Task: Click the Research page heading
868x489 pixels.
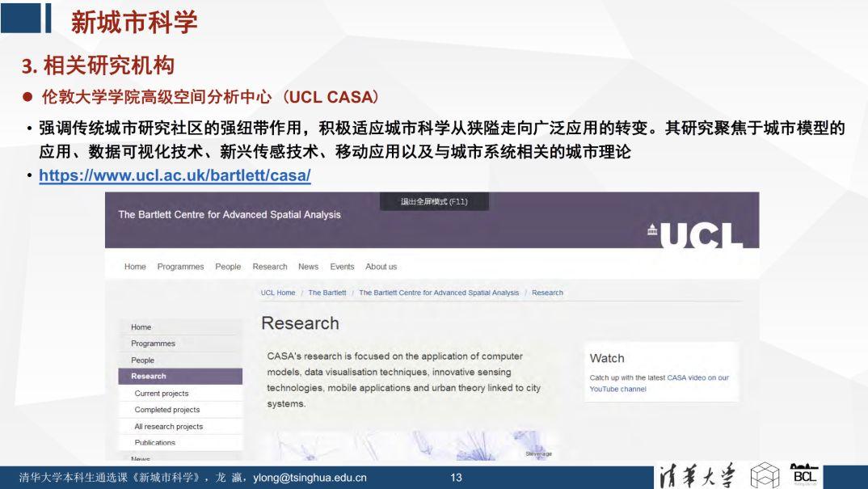Action: click(x=300, y=322)
